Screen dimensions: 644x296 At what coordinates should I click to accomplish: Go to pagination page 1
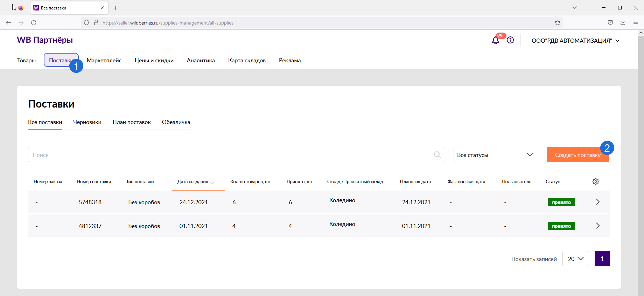602,259
